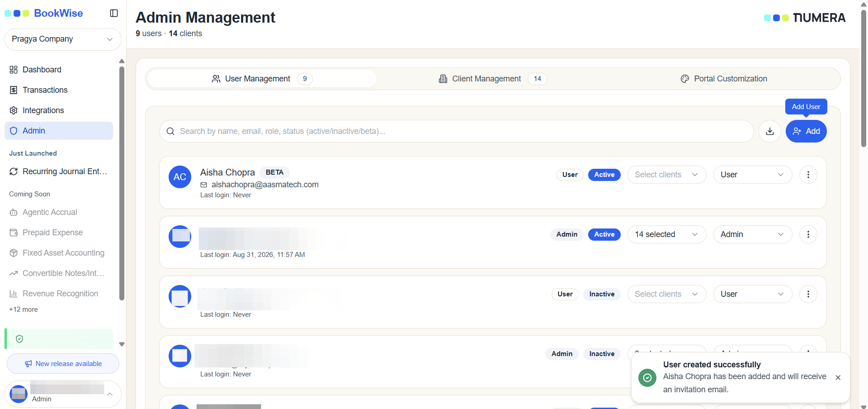Click the BETA badge next to Aisha Chopra
868x409 pixels.
274,172
